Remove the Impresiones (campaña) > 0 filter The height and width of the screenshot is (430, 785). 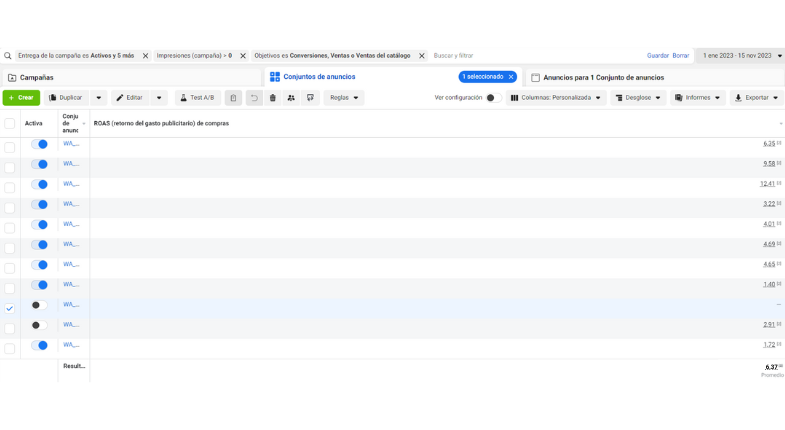point(243,56)
